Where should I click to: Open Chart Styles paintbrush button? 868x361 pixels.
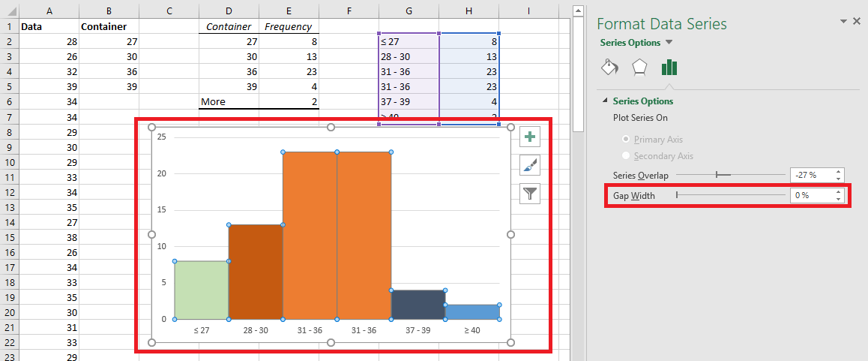pos(530,164)
